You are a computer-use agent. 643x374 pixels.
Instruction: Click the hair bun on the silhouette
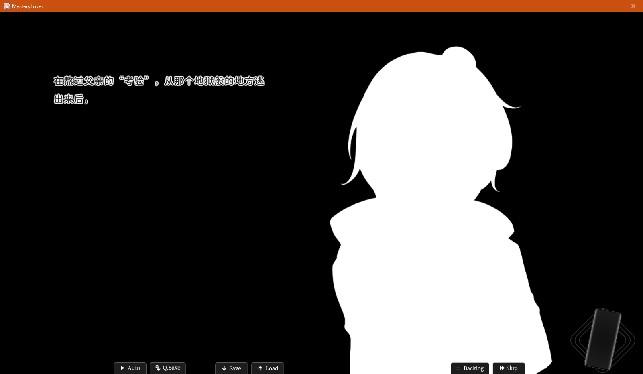459,57
